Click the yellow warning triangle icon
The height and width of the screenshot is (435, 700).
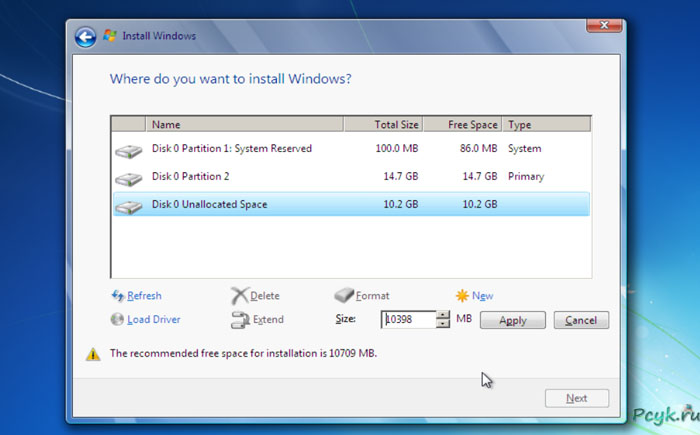point(93,354)
